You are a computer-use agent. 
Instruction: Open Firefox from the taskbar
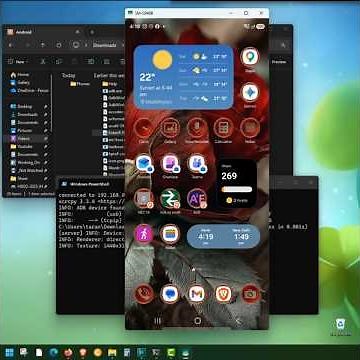pyautogui.click(x=68, y=353)
